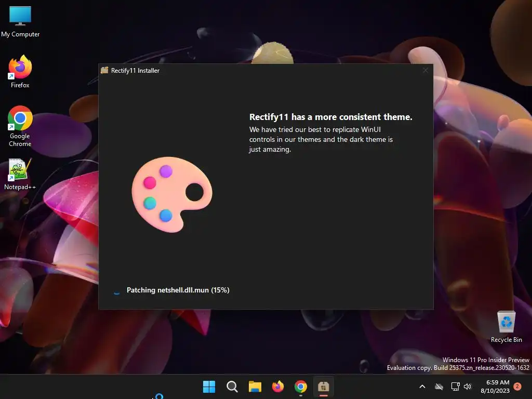The image size is (532, 399).
Task: Click heading "Rectify11 has a more consistent theme."
Action: (330, 117)
